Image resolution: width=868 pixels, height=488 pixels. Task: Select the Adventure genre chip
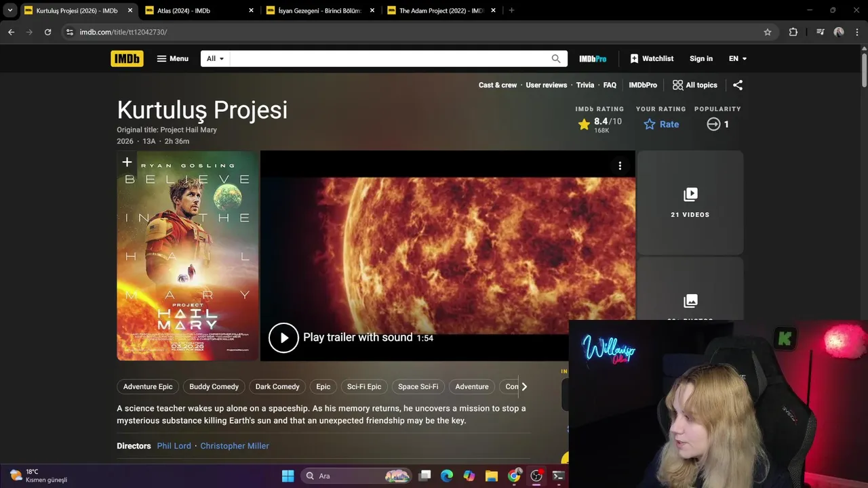click(472, 386)
